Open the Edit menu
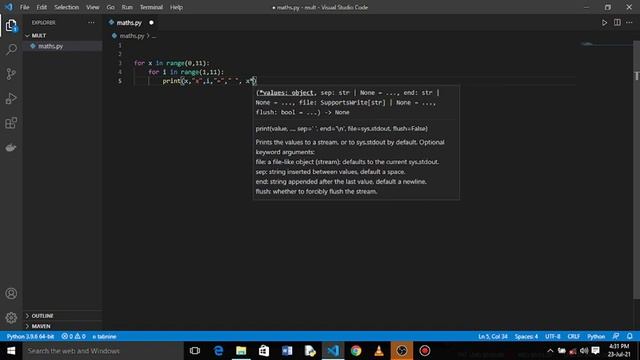640x360 pixels. [x=42, y=7]
